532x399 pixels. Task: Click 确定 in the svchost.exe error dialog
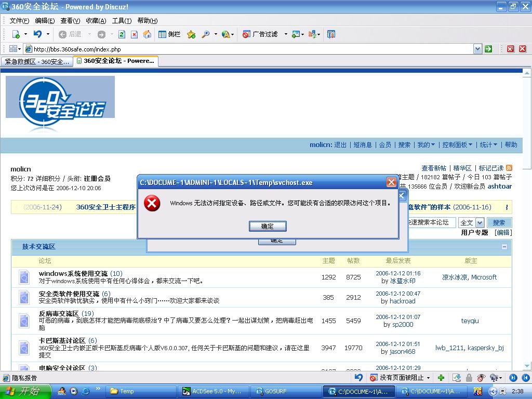coord(268,227)
